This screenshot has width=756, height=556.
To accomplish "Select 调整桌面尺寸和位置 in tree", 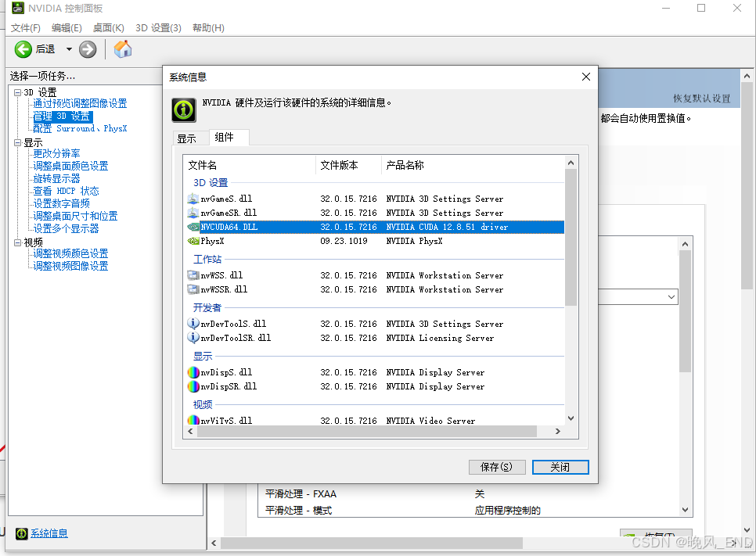I will tap(75, 217).
